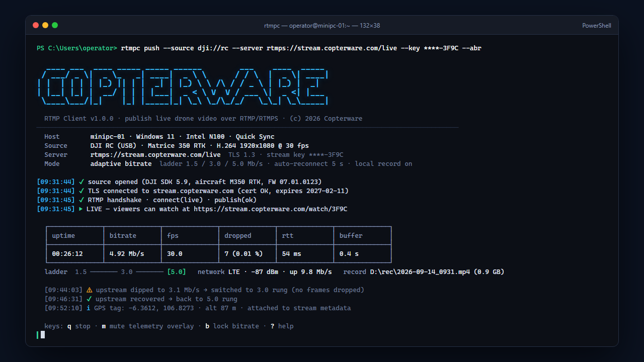Click the uptime value 00:26:12

tap(67, 254)
